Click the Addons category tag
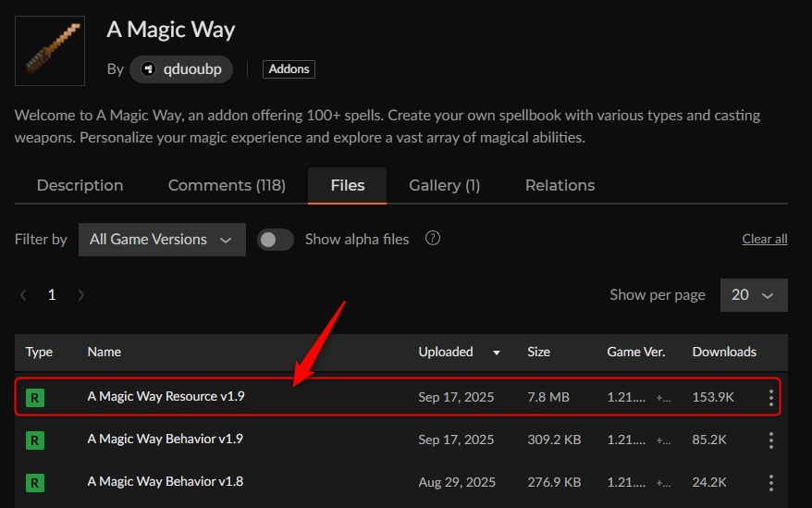This screenshot has width=812, height=508. click(x=289, y=69)
